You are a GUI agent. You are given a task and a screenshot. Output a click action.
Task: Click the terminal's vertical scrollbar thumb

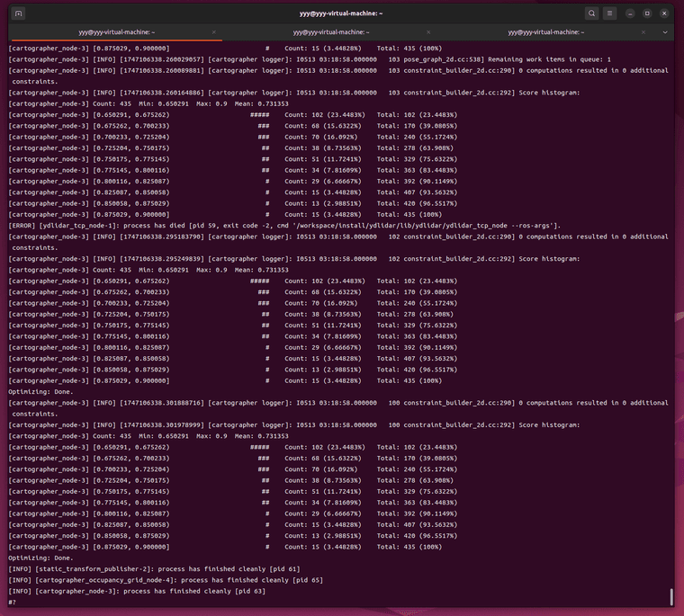coord(671,597)
